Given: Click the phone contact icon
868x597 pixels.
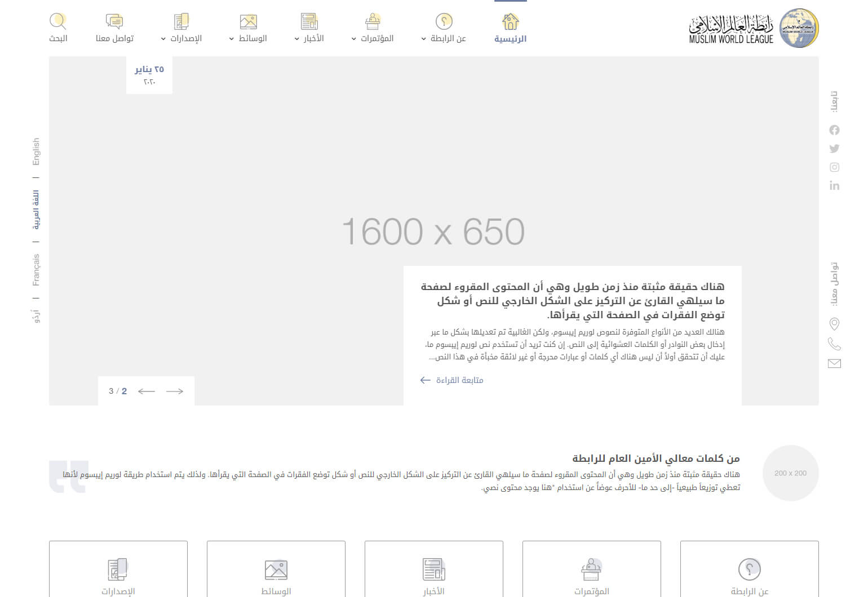Looking at the screenshot, I should (x=834, y=344).
